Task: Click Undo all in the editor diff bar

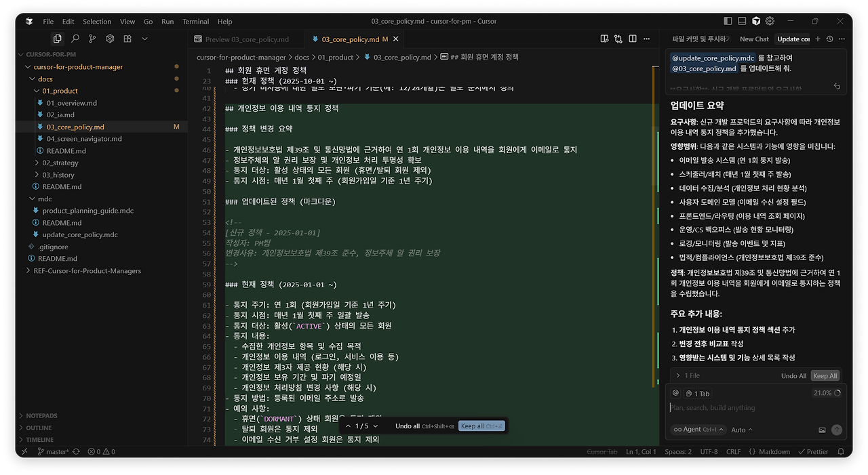Action: point(425,426)
